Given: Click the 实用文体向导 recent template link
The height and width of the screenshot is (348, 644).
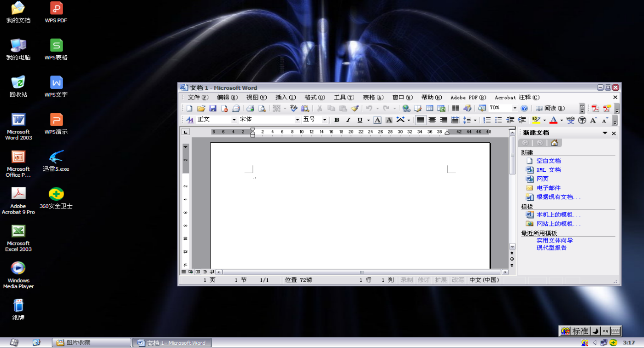Looking at the screenshot, I should coord(555,240).
